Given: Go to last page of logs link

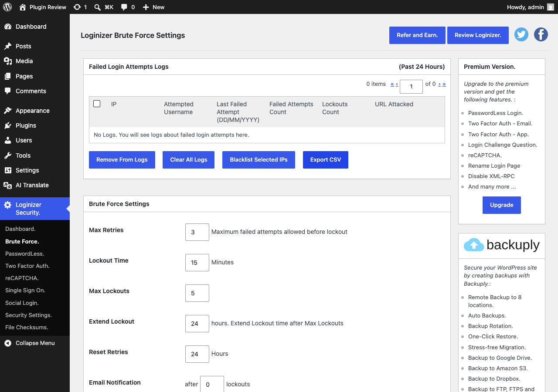Looking at the screenshot, I should pyautogui.click(x=444, y=84).
